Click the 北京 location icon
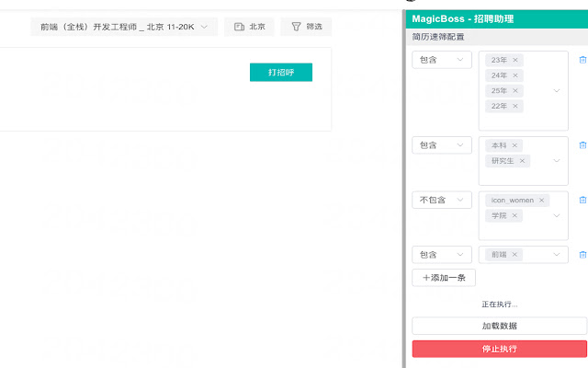Image resolution: width=588 pixels, height=368 pixels. [x=239, y=27]
